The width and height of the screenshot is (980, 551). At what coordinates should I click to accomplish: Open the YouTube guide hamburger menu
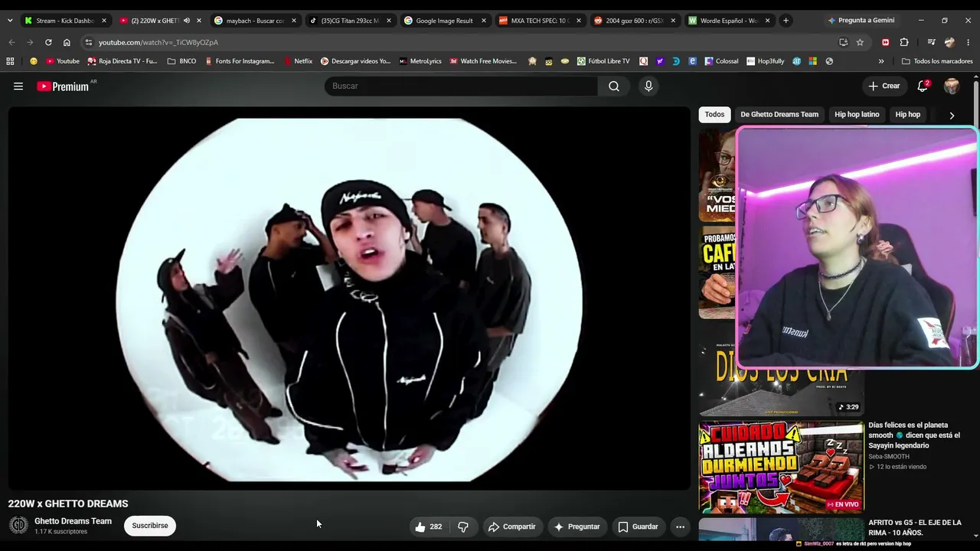click(x=18, y=86)
